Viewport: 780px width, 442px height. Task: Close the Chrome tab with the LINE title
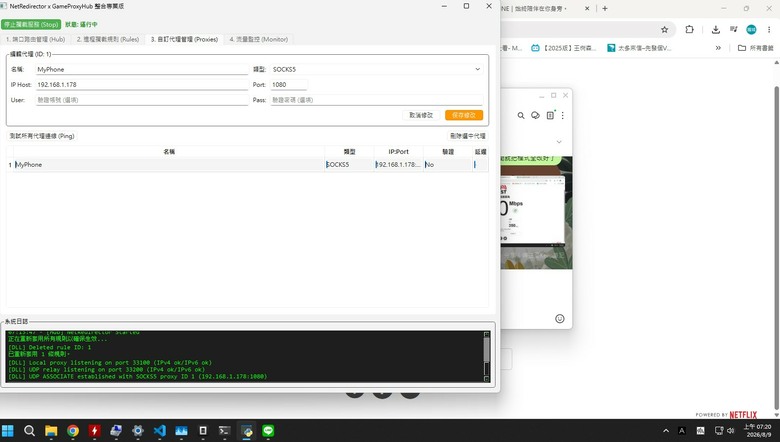point(587,8)
